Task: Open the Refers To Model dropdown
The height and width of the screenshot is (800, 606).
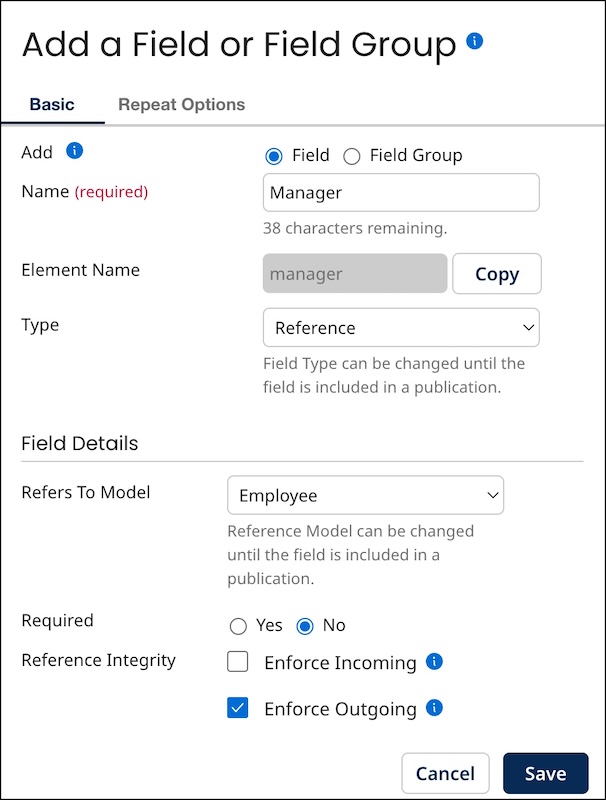Action: click(366, 494)
